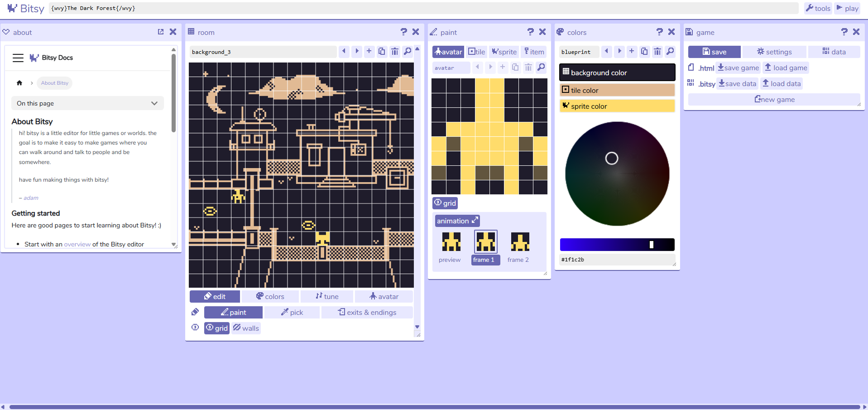This screenshot has width=868, height=410.
Task: Open settings tab in game panel
Action: pyautogui.click(x=774, y=52)
